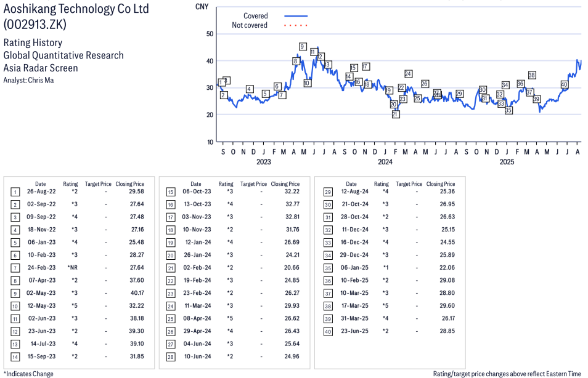588x378 pixels.
Task: Select chart marker 24 on the graph
Action: coord(408,74)
